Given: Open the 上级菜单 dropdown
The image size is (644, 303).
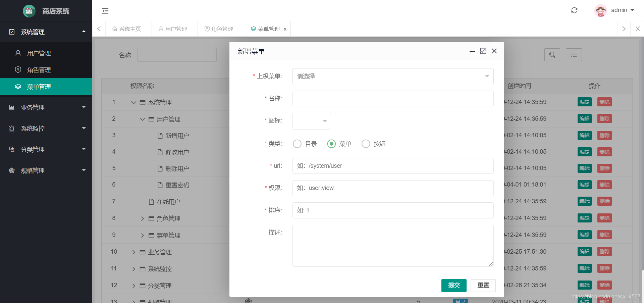Looking at the screenshot, I should click(x=392, y=76).
